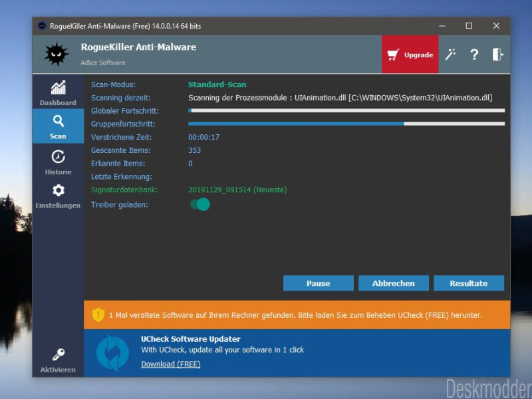Click the magic wand icon
The height and width of the screenshot is (399, 532).
pyautogui.click(x=450, y=55)
